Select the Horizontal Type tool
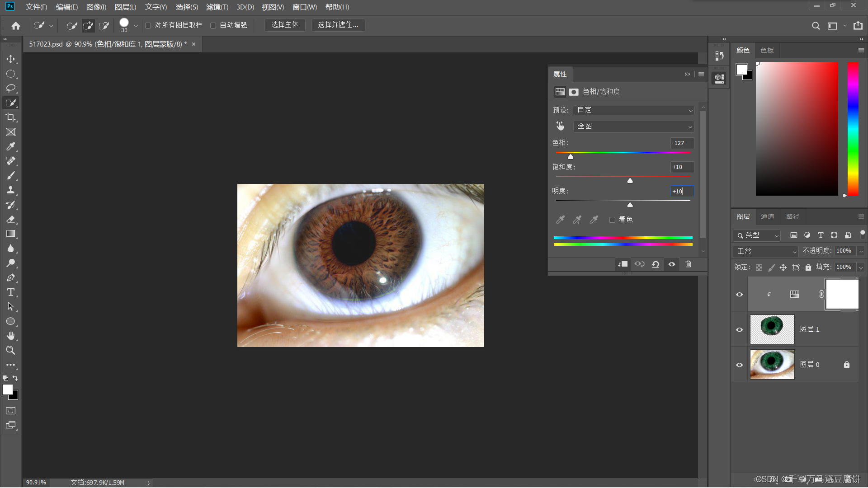The image size is (868, 488). (10, 292)
